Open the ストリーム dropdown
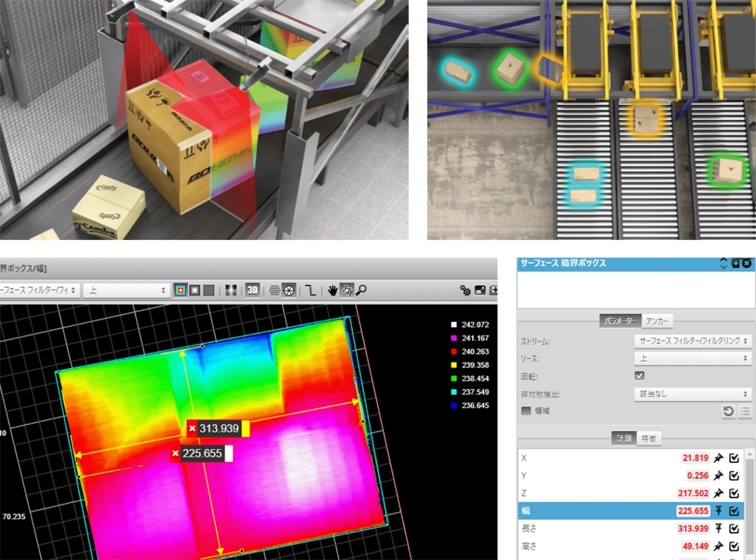The height and width of the screenshot is (560, 756). pos(692,341)
